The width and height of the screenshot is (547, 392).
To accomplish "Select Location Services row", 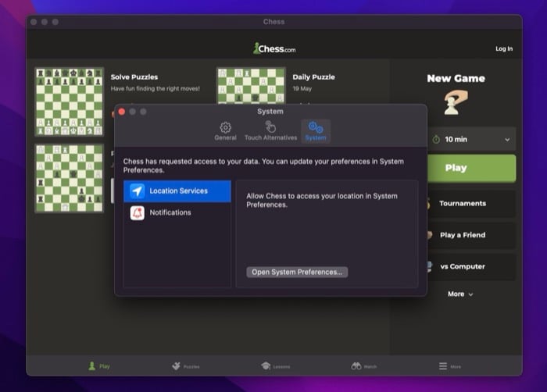I will (x=177, y=191).
